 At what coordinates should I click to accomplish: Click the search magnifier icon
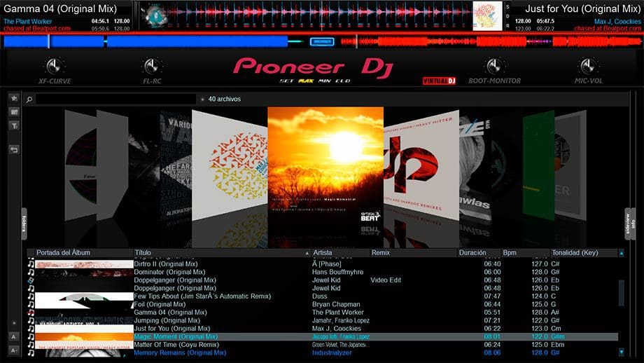[29, 99]
